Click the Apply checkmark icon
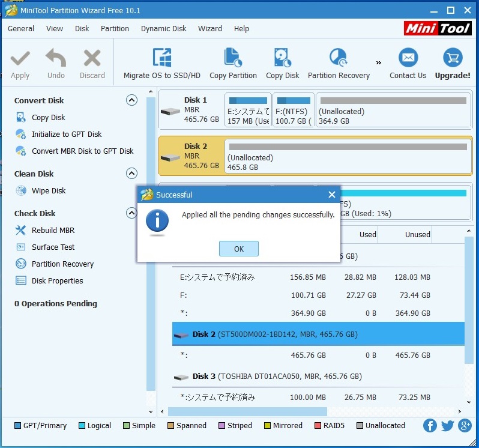The height and width of the screenshot is (448, 479). pos(20,58)
